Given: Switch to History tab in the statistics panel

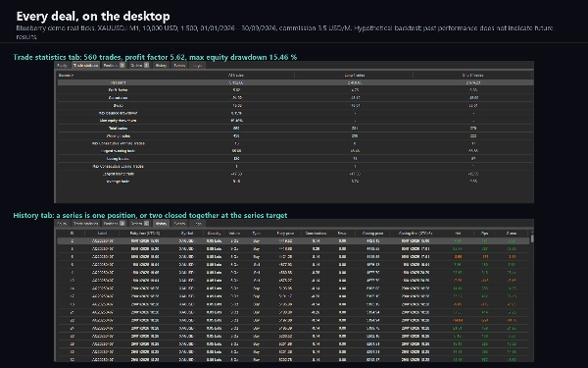Looking at the screenshot, I should pos(161,66).
